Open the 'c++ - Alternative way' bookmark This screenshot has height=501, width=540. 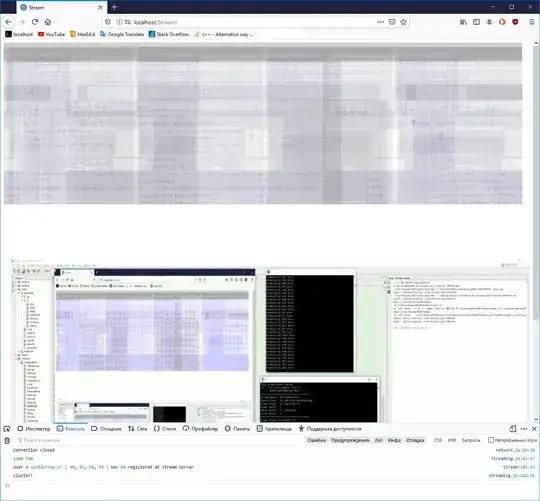(224, 34)
